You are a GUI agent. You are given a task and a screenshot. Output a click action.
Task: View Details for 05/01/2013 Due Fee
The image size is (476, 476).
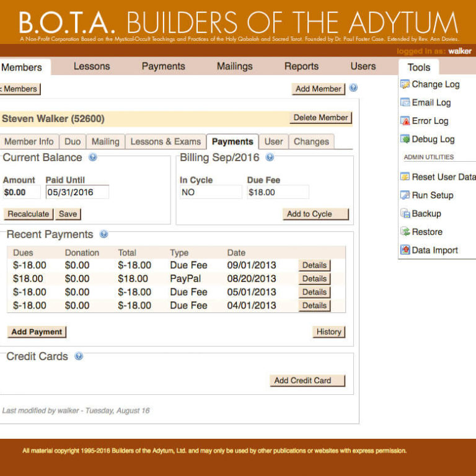[314, 292]
